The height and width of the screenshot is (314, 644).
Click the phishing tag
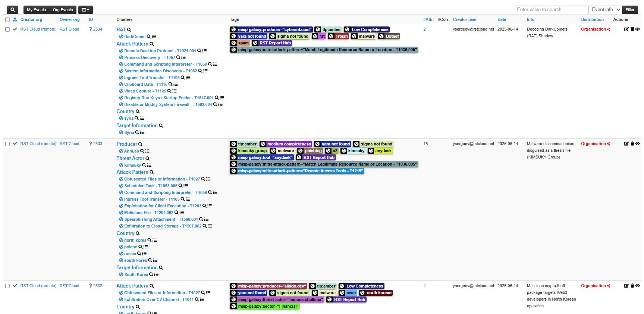[313, 151]
